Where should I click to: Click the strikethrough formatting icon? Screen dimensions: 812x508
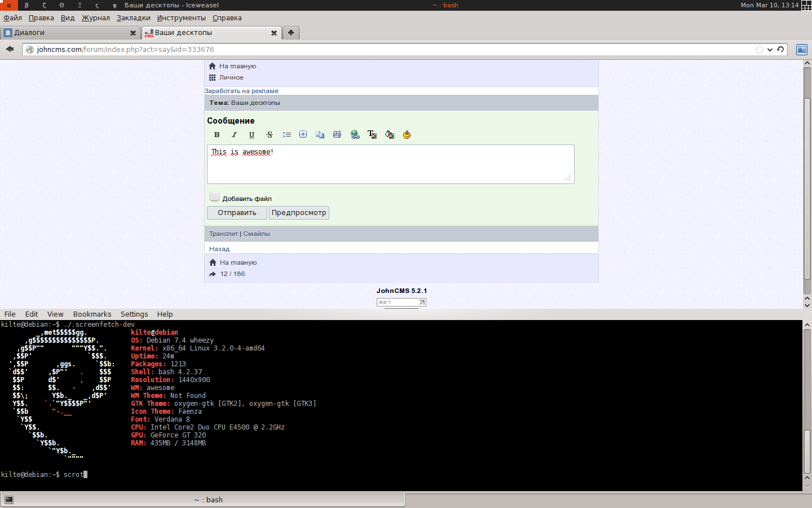(270, 135)
